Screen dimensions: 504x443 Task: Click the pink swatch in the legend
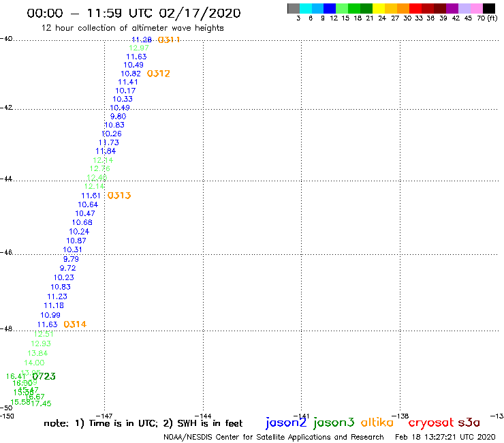(477, 8)
